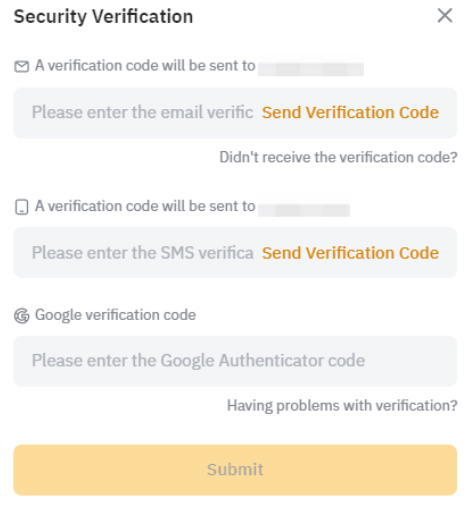
Task: Click the SMS code sent-to notice text
Action: [145, 206]
